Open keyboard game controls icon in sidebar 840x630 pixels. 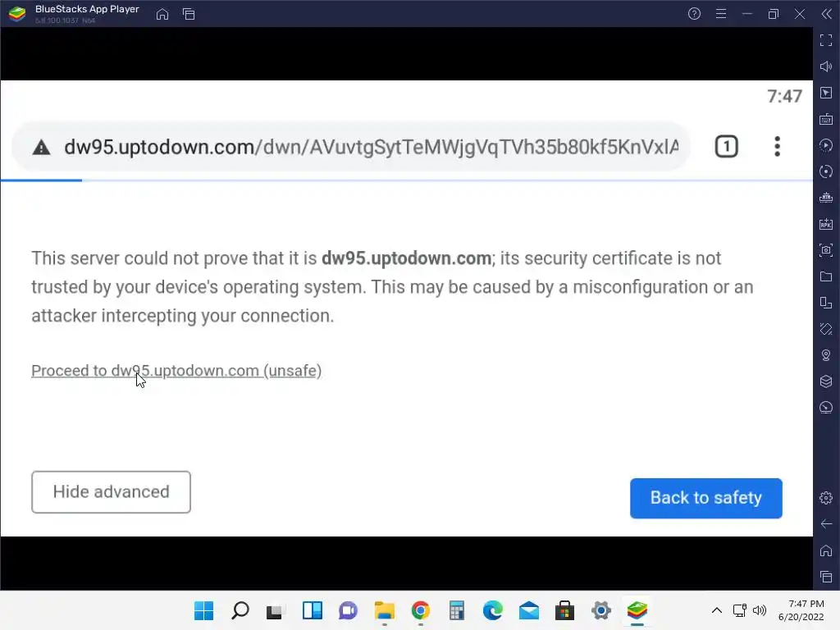826,119
